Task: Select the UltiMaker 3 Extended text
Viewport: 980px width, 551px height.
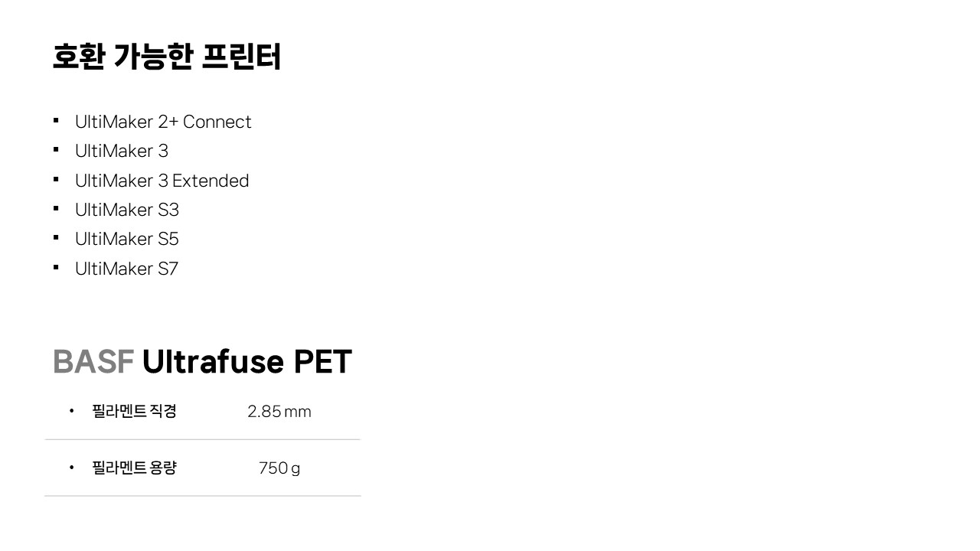Action: tap(162, 181)
